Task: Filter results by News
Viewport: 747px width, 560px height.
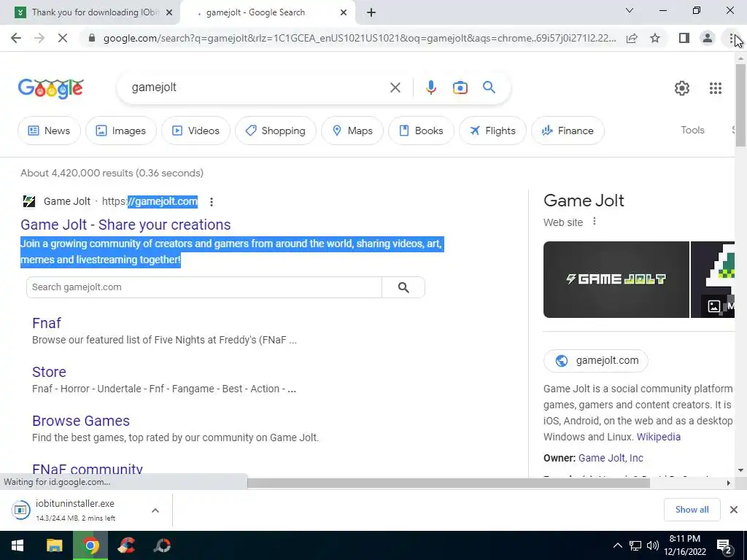Action: (49, 131)
